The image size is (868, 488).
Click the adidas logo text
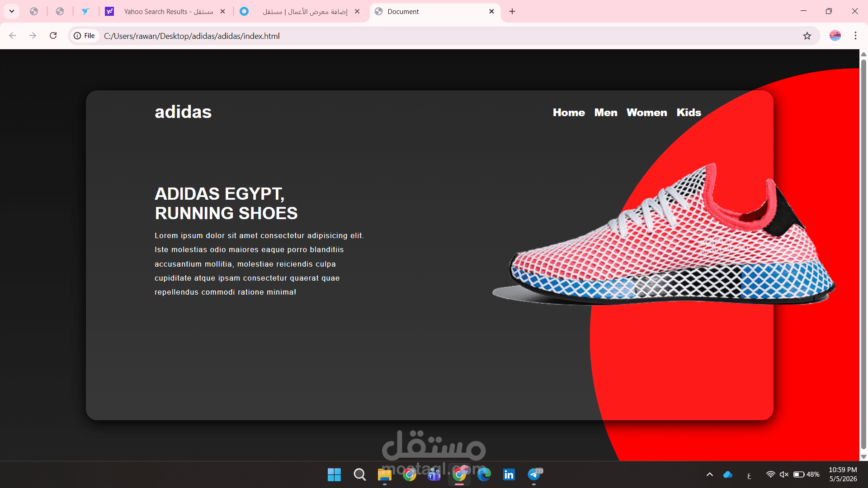click(x=183, y=112)
